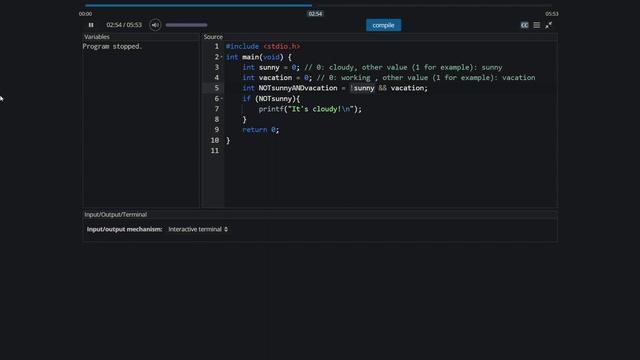This screenshot has height=360, width=640.
Task: Click the "return 0;" line
Action: pyautogui.click(x=260, y=130)
